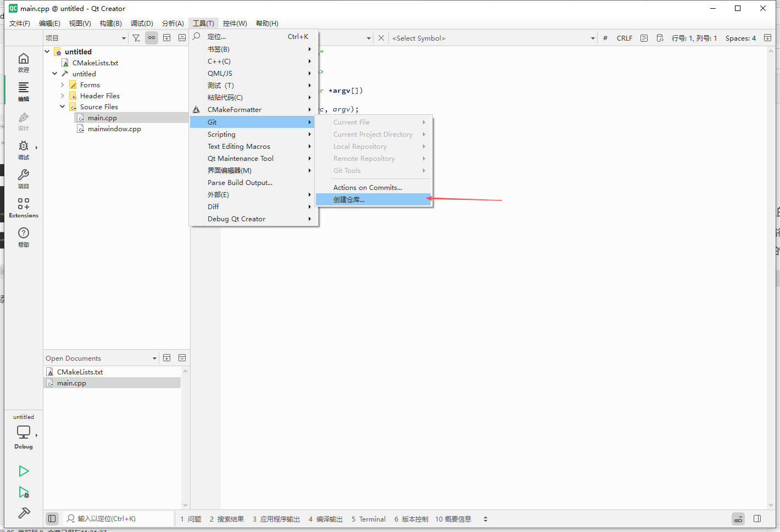This screenshot has width=780, height=532.
Task: Click the line and column indicator
Action: click(x=694, y=38)
